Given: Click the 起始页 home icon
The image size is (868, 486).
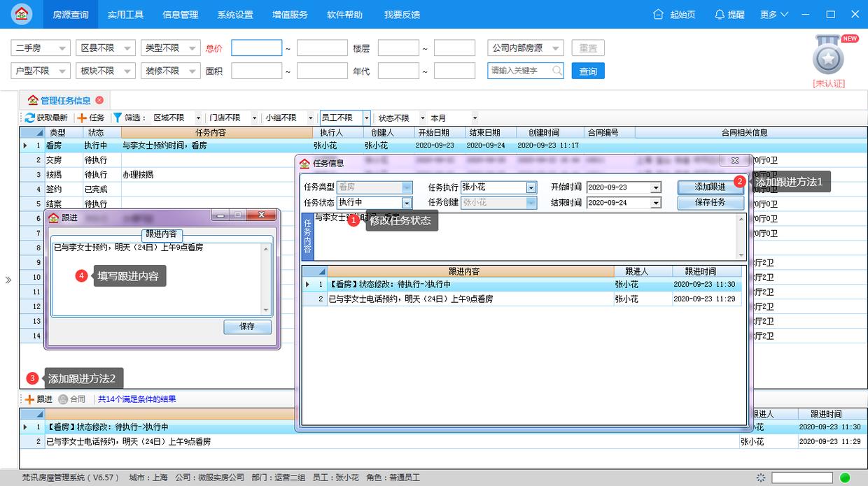Looking at the screenshot, I should point(657,14).
